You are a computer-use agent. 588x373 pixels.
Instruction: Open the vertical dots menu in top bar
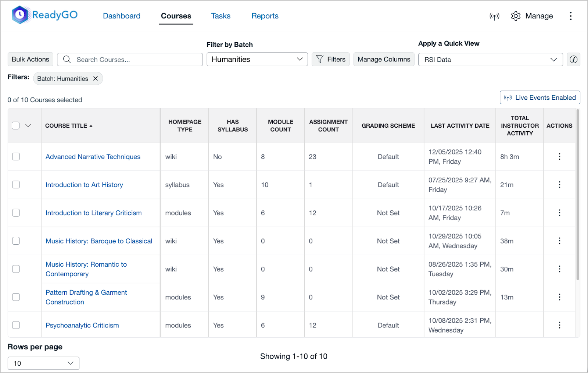[x=570, y=16]
